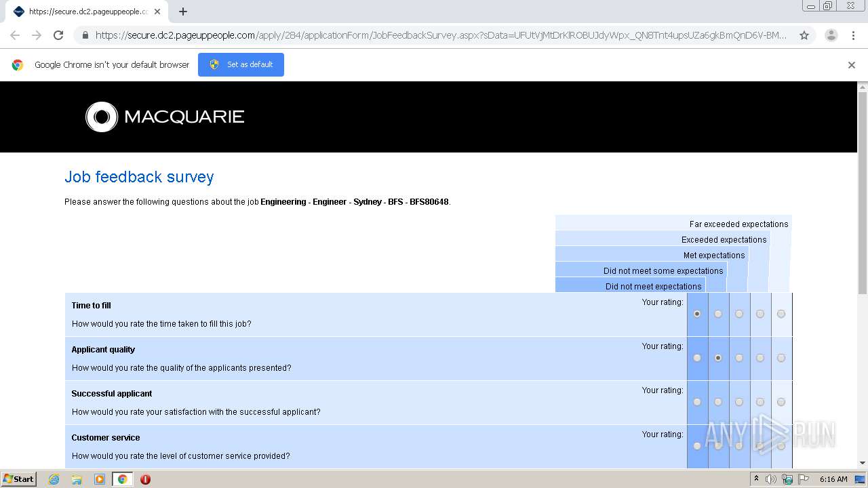This screenshot has width=868, height=488.
Task: Bookmark this page with the star icon
Action: click(804, 35)
